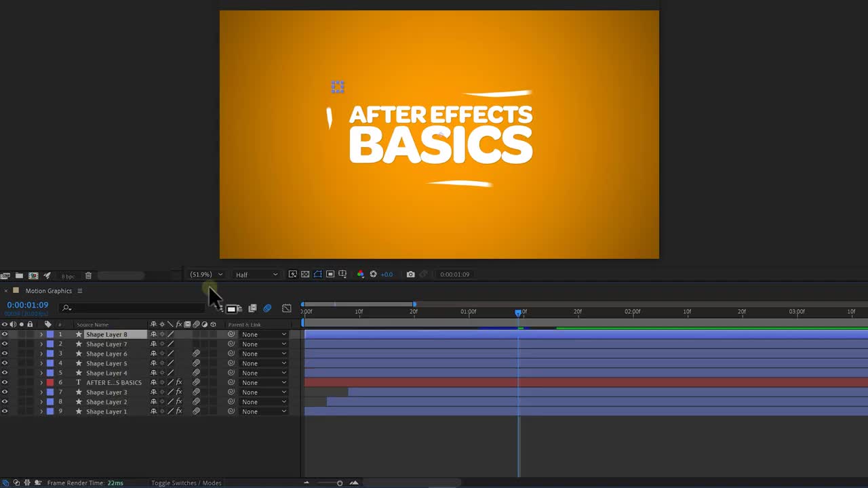Click the viewer timecode 0:00:01:09 readout
868x488 pixels.
(x=454, y=274)
